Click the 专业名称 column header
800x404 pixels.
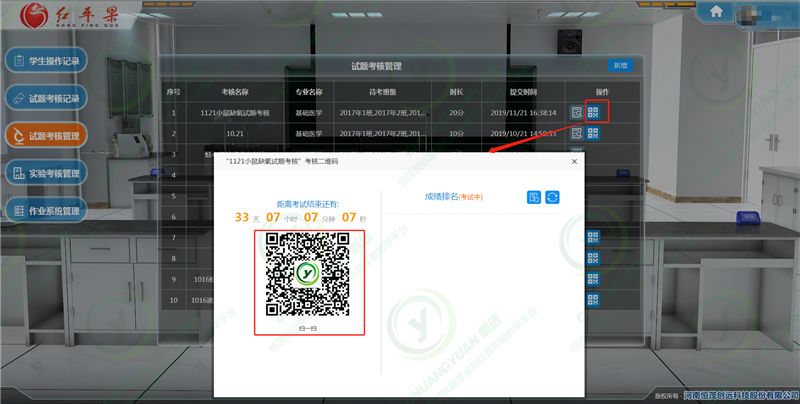tap(309, 92)
